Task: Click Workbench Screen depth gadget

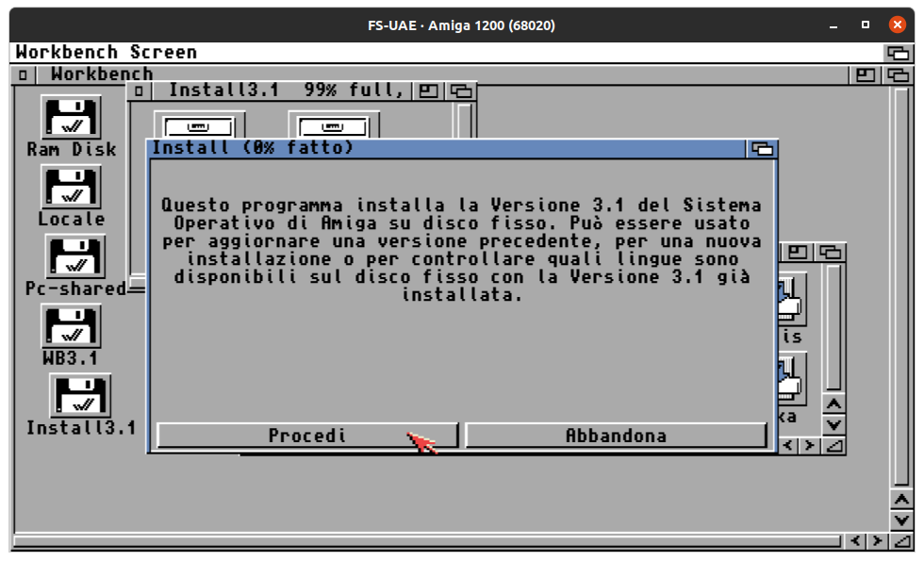Action: pyautogui.click(x=898, y=53)
